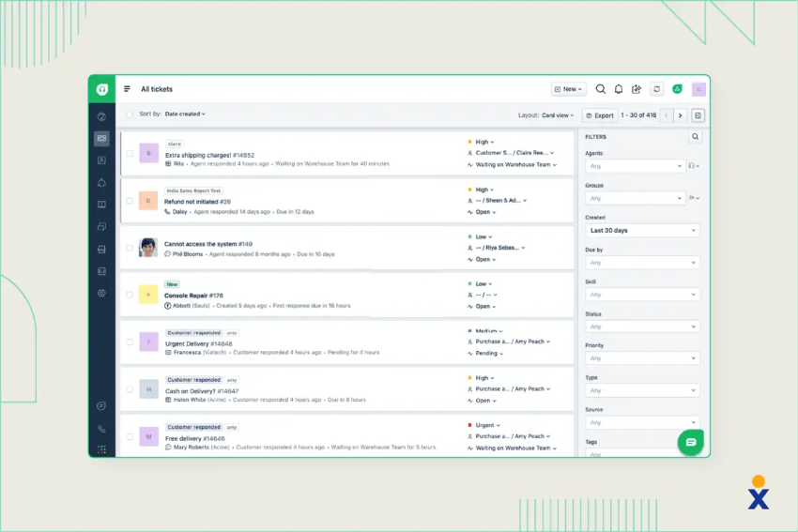Open ticket Extra shipping charges! #14652
The image size is (798, 532).
pos(209,155)
